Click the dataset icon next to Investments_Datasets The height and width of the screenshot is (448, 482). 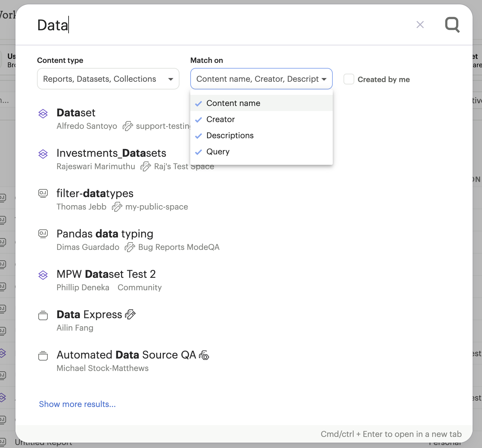[43, 154]
